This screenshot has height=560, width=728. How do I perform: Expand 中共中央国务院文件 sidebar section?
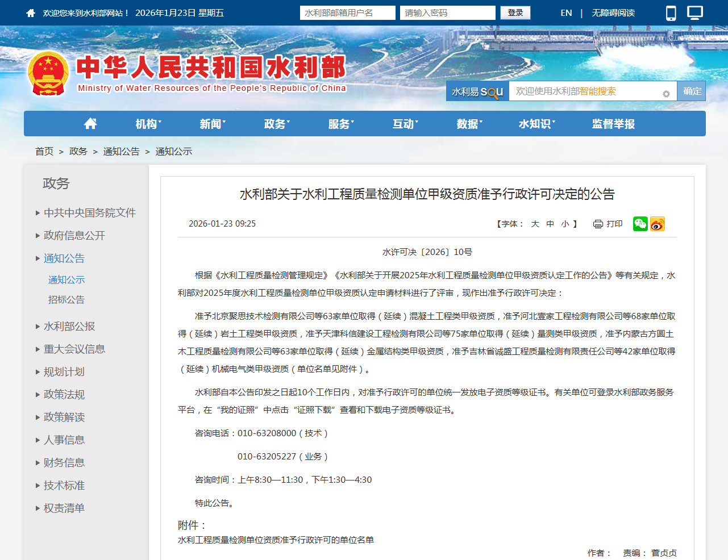89,212
